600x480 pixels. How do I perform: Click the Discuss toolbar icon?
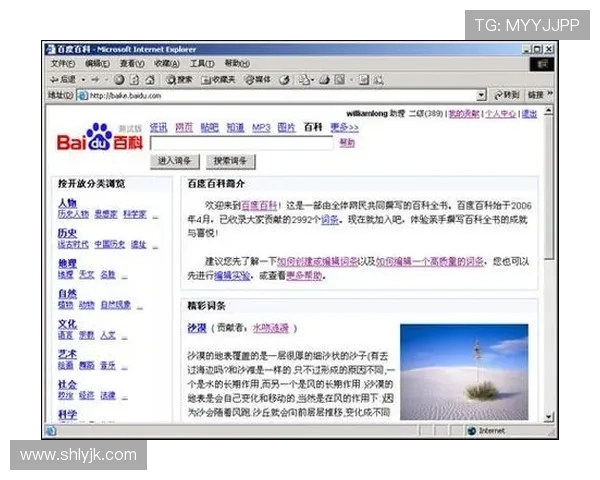pyautogui.click(x=364, y=80)
